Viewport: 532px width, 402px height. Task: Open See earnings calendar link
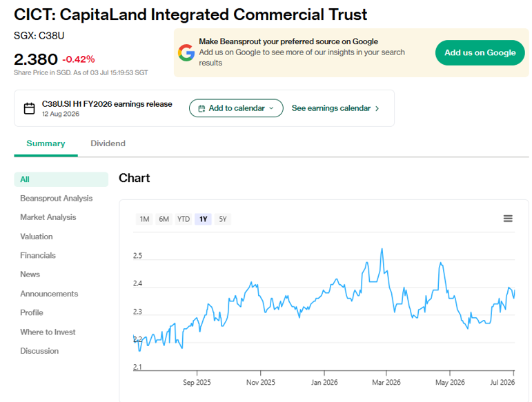tap(331, 108)
